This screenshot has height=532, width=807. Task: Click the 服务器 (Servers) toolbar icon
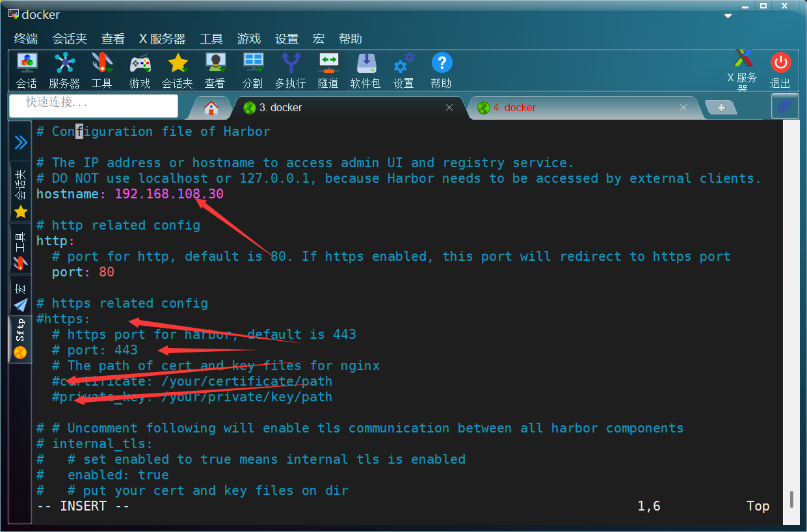tap(64, 71)
